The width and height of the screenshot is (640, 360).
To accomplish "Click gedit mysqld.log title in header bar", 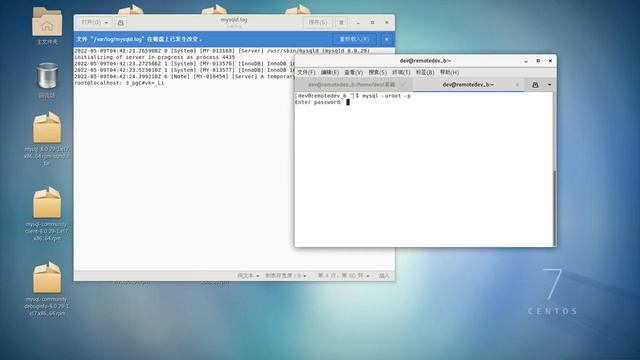I will (234, 20).
